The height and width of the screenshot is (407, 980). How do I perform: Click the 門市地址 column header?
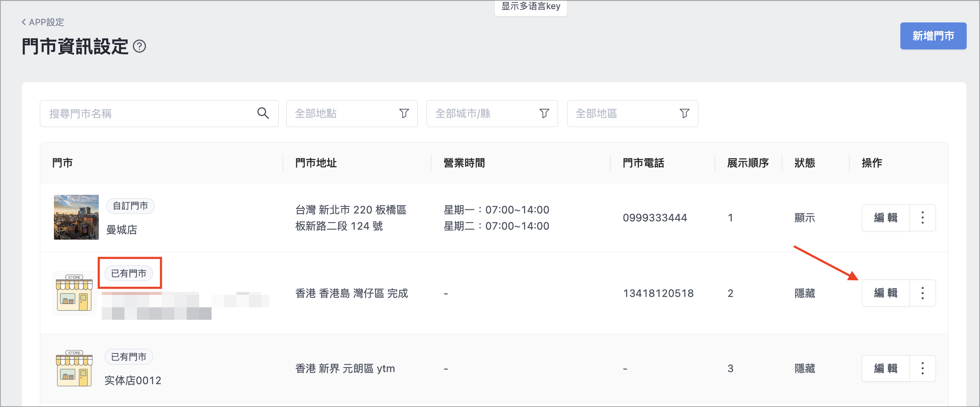(316, 163)
